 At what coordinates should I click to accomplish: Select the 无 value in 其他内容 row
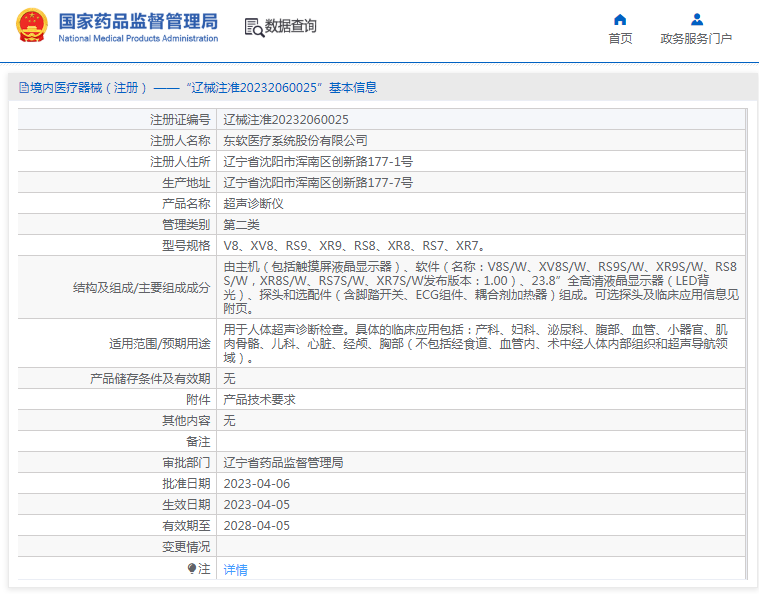pyautogui.click(x=229, y=421)
